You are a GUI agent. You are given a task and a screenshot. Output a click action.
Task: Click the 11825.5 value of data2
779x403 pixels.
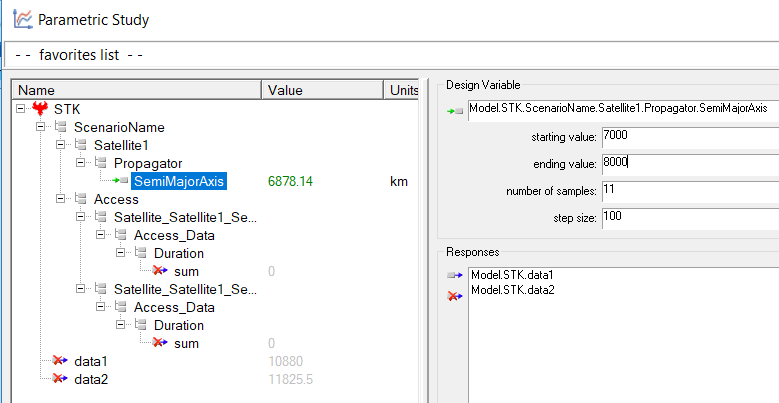tap(291, 379)
